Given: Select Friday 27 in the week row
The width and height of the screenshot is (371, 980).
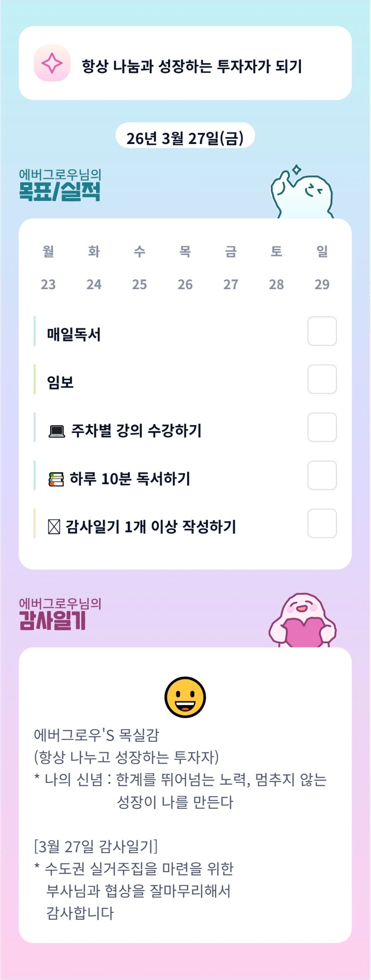Looking at the screenshot, I should pyautogui.click(x=231, y=284).
